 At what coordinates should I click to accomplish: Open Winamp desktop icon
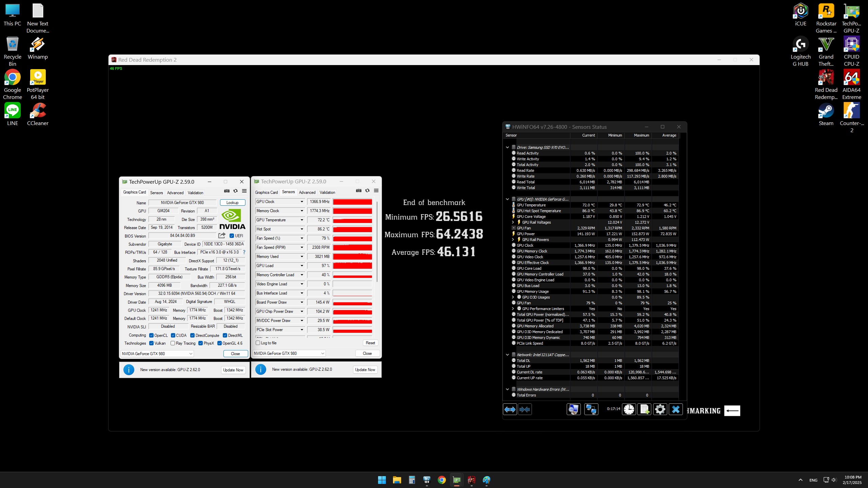point(38,48)
